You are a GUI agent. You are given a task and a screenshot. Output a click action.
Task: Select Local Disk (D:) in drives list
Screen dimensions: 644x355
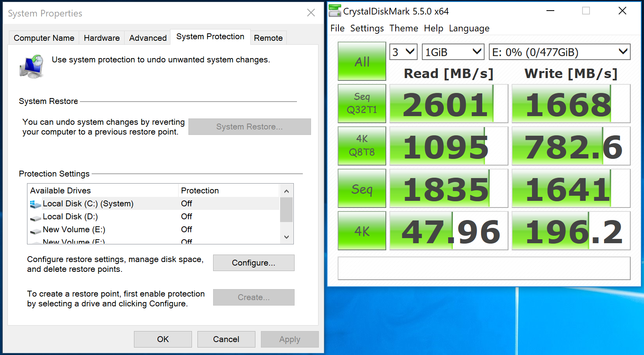coord(154,217)
